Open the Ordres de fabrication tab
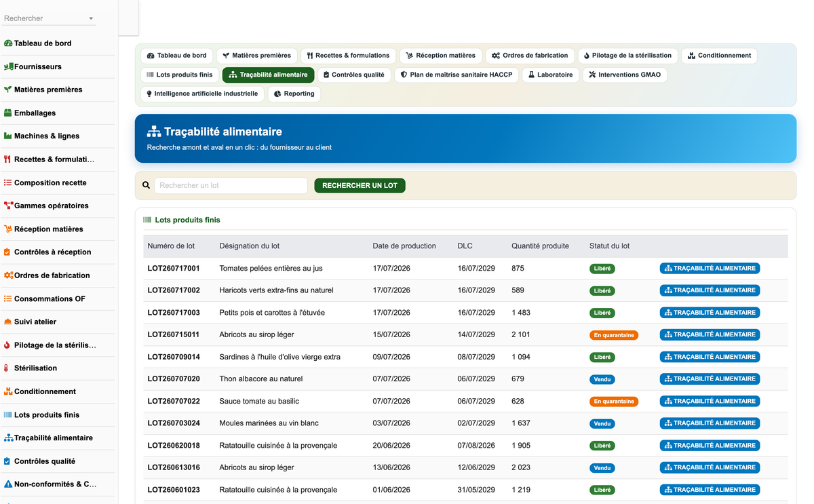 point(530,56)
